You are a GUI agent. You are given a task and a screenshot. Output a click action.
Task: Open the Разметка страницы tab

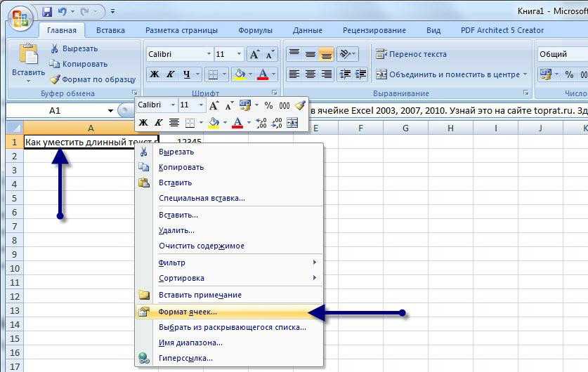tap(181, 30)
